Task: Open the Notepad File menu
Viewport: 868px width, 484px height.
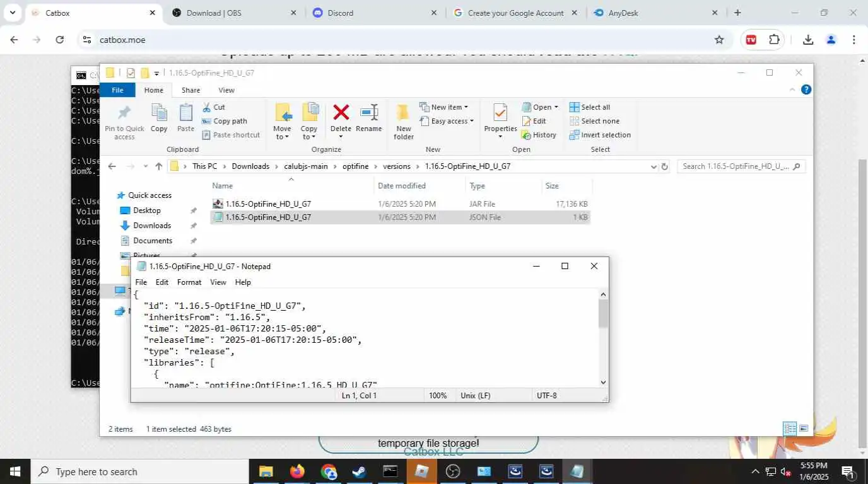Action: (x=141, y=282)
